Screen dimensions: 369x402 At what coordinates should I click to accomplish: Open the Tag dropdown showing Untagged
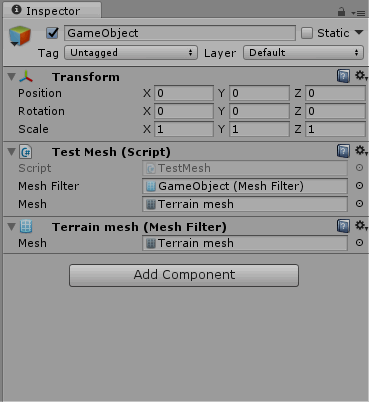click(131, 53)
